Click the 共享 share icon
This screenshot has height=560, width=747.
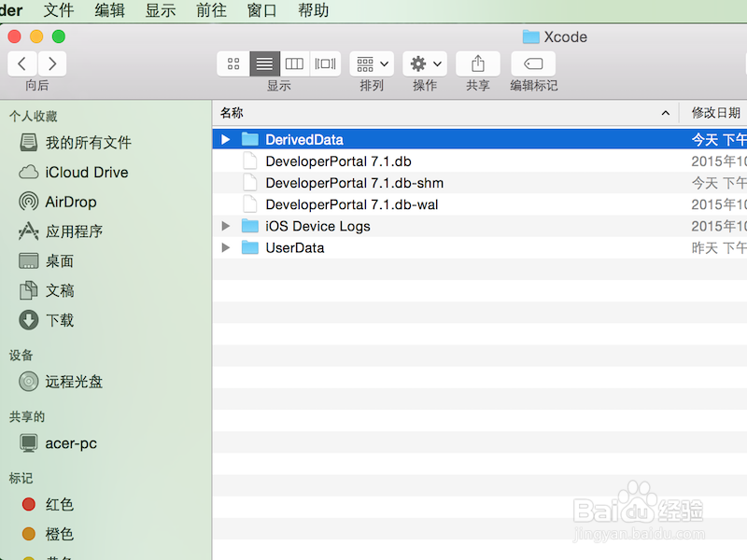(x=477, y=63)
